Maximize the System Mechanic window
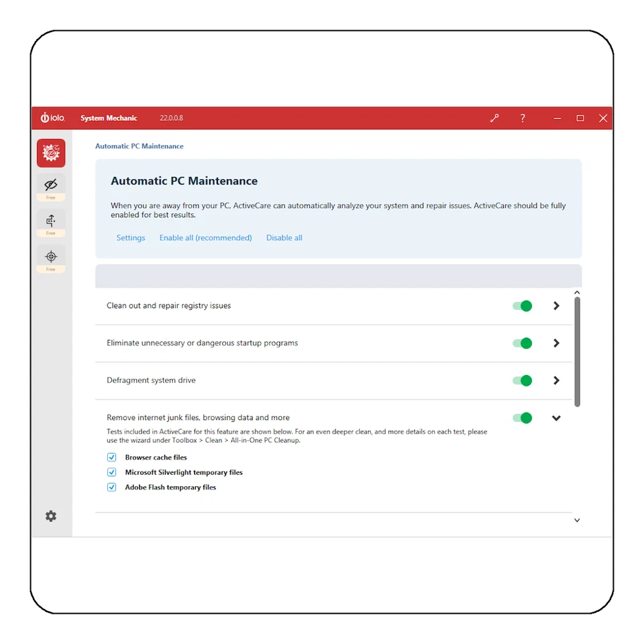The width and height of the screenshot is (644, 644). pos(580,118)
